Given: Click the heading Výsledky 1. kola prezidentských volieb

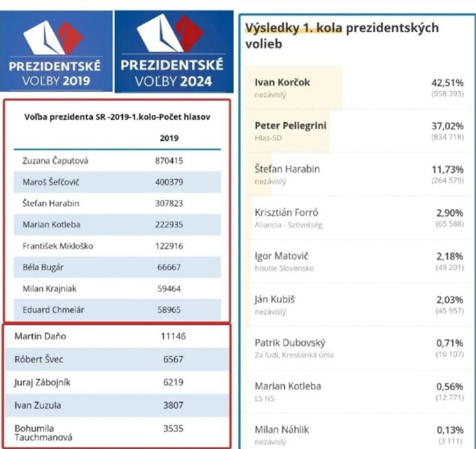Looking at the screenshot, I should click(342, 36).
